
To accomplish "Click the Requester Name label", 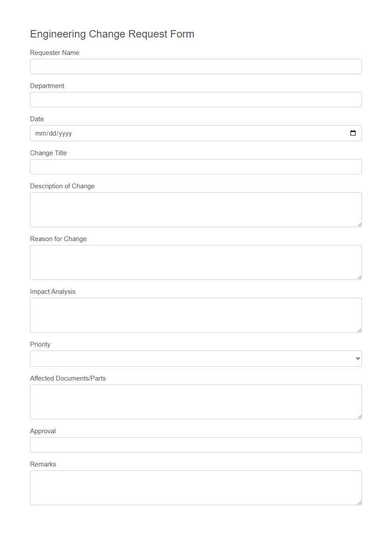I will tap(54, 52).
